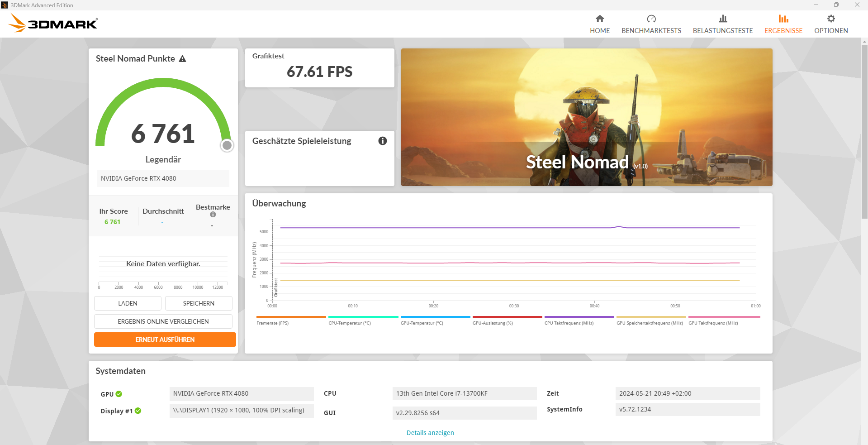868x445 pixels.
Task: Click the green check next to GPU
Action: point(119,394)
